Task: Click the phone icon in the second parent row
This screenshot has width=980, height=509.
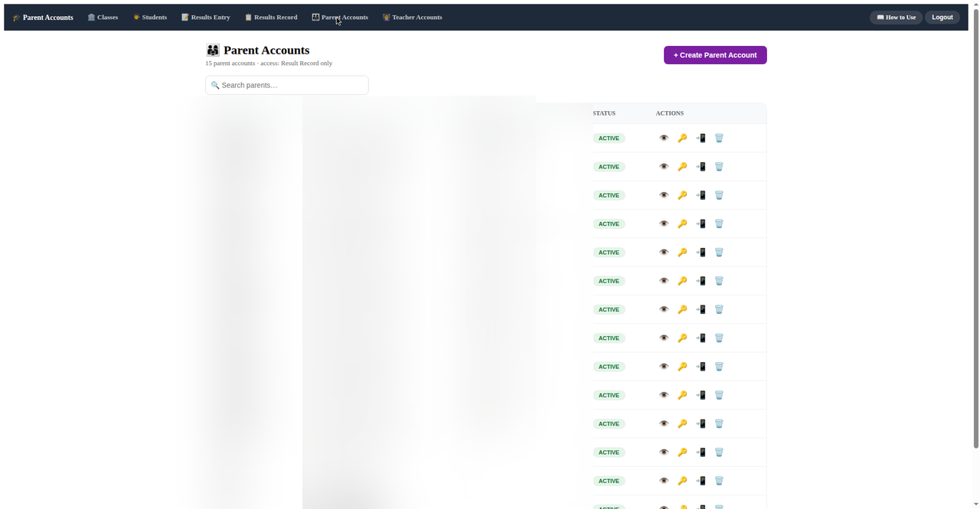Action: [701, 167]
